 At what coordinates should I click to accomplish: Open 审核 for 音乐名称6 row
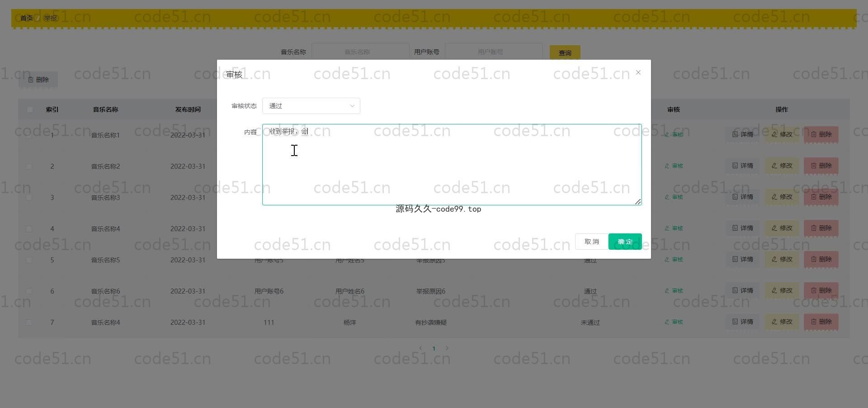pyautogui.click(x=674, y=291)
